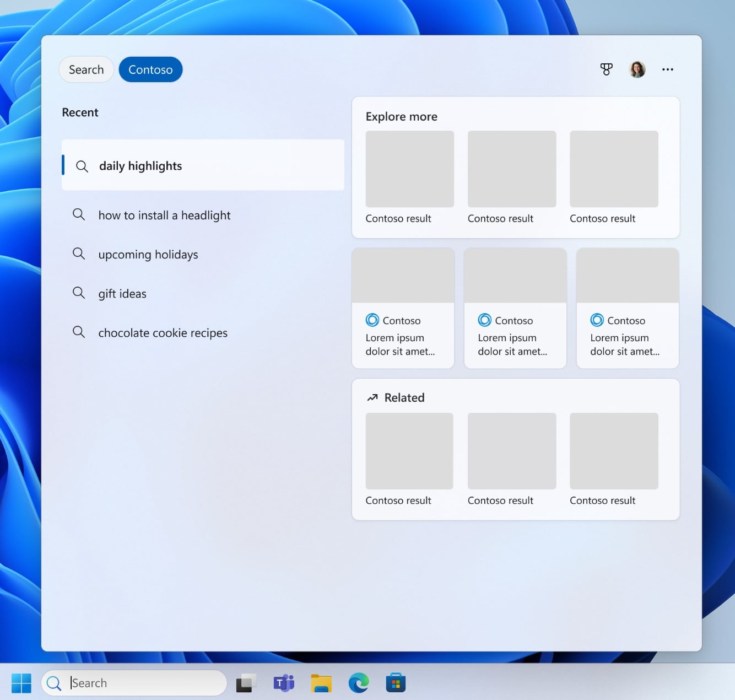735x700 pixels.
Task: Open Microsoft Store from the taskbar
Action: 396,683
